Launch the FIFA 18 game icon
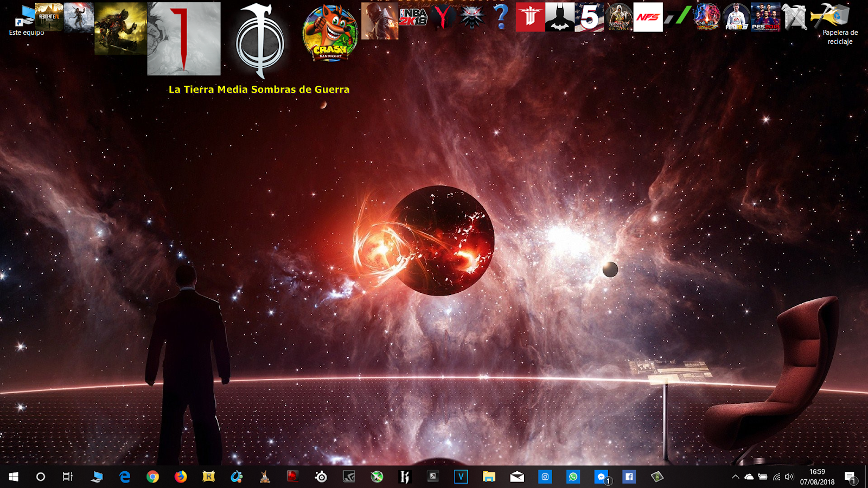Screen dimensions: 868x488 coord(736,17)
